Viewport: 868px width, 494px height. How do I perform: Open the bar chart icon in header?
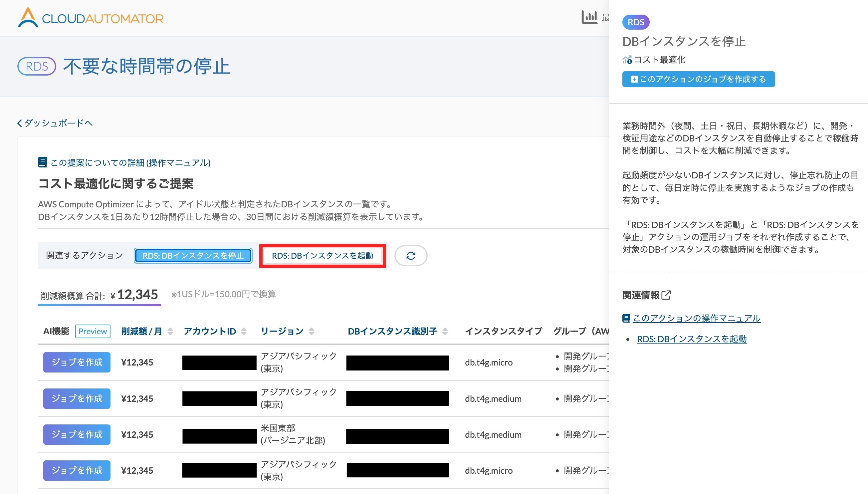pyautogui.click(x=589, y=17)
